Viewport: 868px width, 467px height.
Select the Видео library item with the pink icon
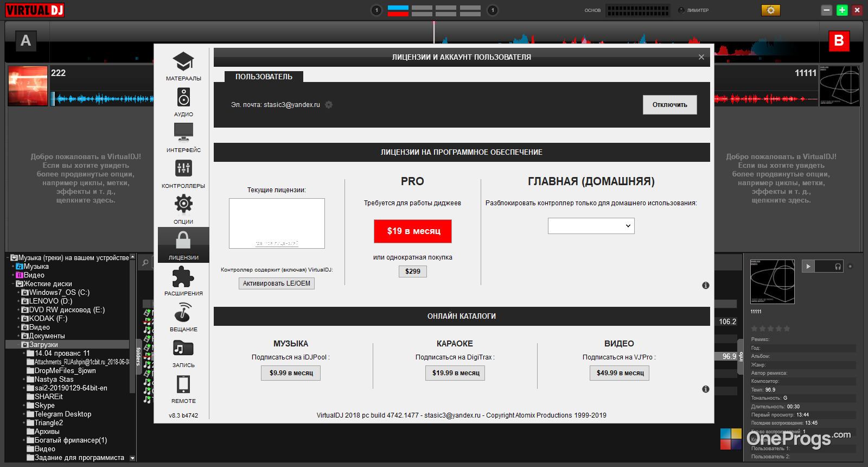tap(30, 275)
